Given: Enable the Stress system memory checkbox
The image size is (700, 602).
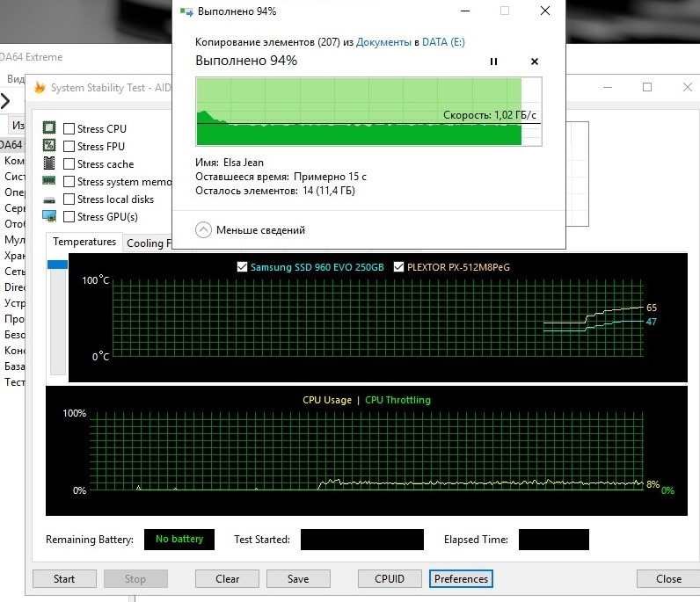Looking at the screenshot, I should (69, 182).
